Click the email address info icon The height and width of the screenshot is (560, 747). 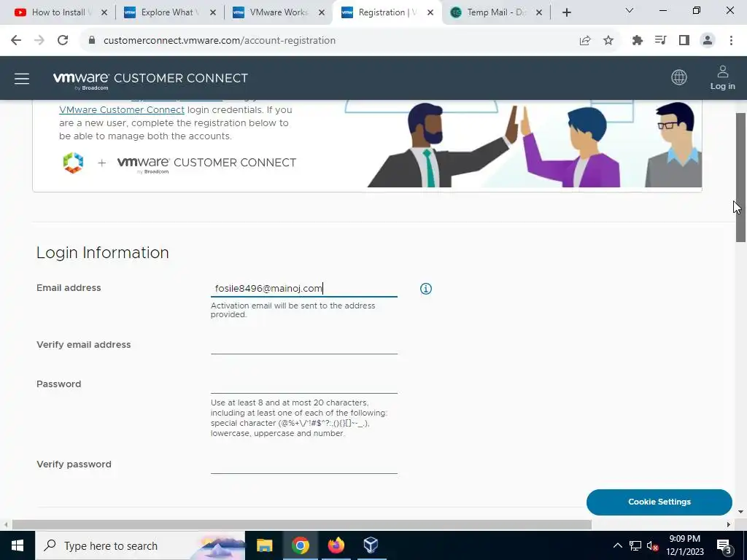pyautogui.click(x=426, y=289)
